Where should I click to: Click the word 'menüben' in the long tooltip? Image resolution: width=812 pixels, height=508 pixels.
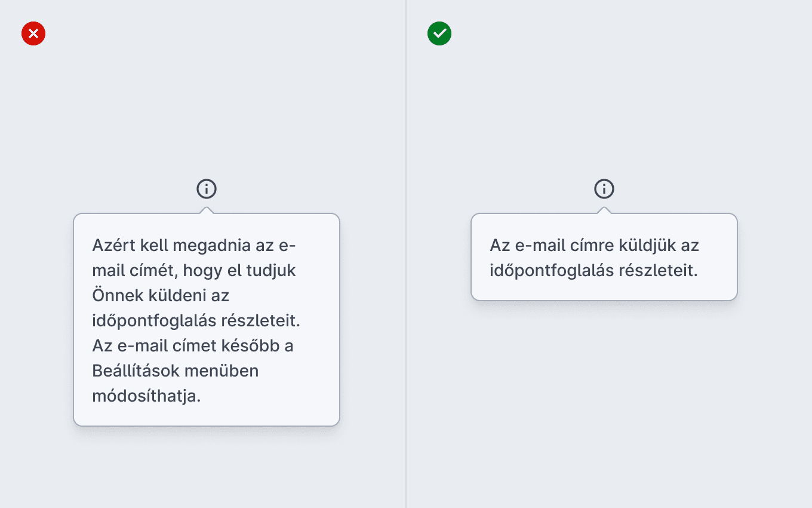pyautogui.click(x=222, y=371)
